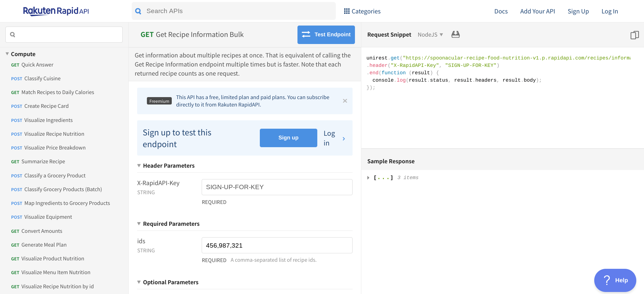Click the Test Endpoint button
The width and height of the screenshot is (644, 294).
coord(326,35)
